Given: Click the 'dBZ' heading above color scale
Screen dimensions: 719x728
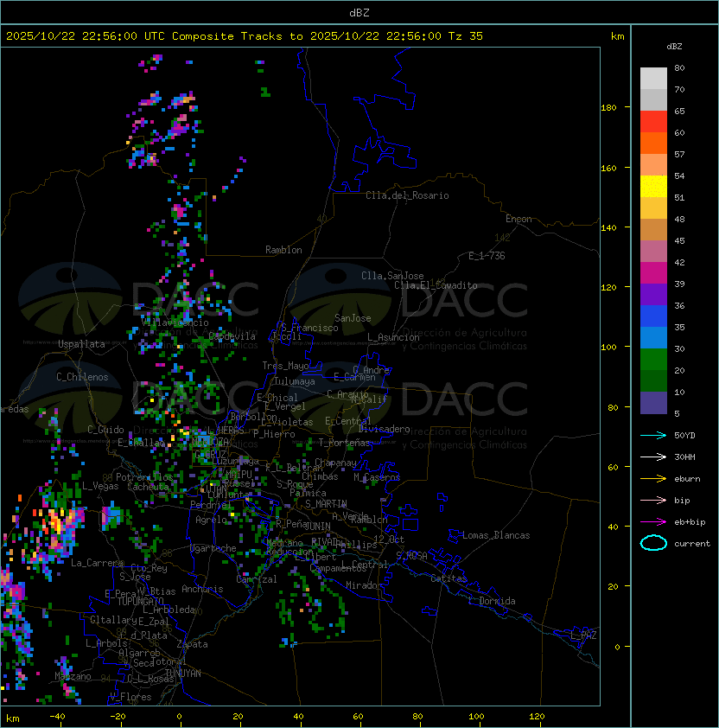Looking at the screenshot, I should pyautogui.click(x=674, y=47).
